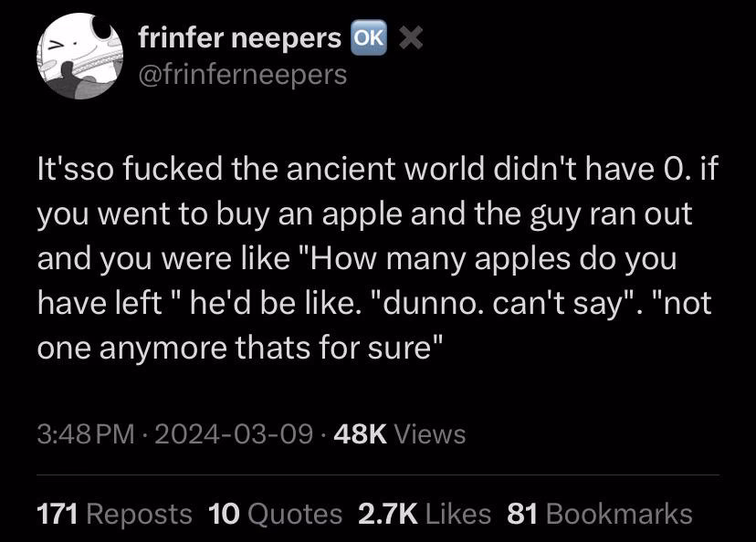The width and height of the screenshot is (756, 542).
Task: Click the phrase "dunno. can't say"
Action: click(x=501, y=304)
